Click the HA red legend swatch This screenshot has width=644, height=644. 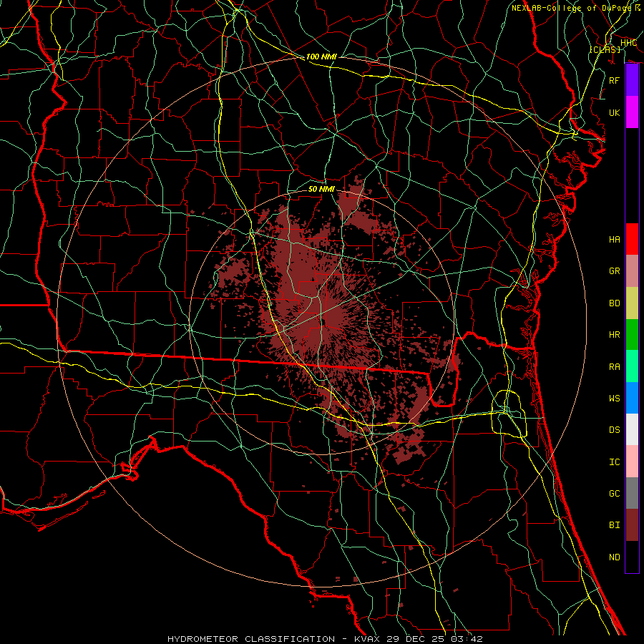point(632,239)
